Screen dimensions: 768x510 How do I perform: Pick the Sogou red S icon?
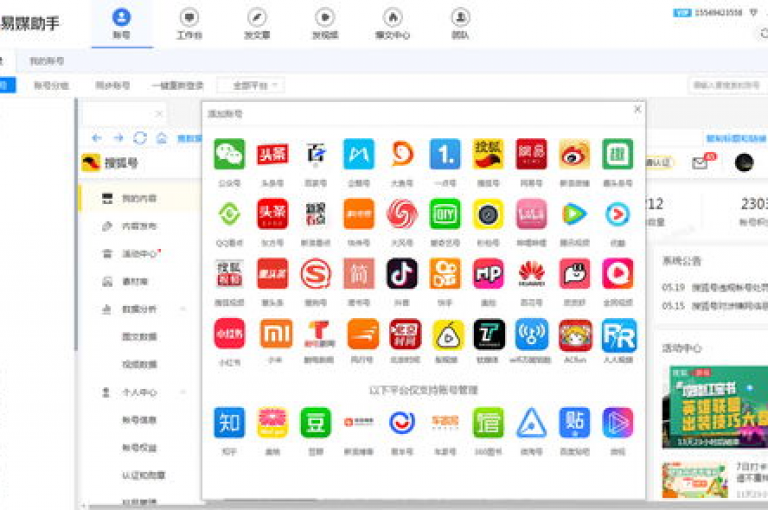(x=315, y=274)
